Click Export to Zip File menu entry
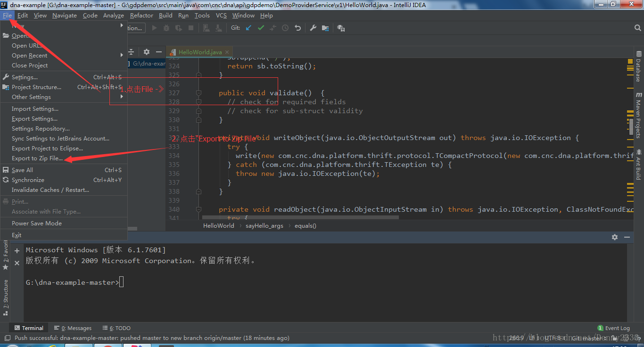The width and height of the screenshot is (644, 347). 64,158
